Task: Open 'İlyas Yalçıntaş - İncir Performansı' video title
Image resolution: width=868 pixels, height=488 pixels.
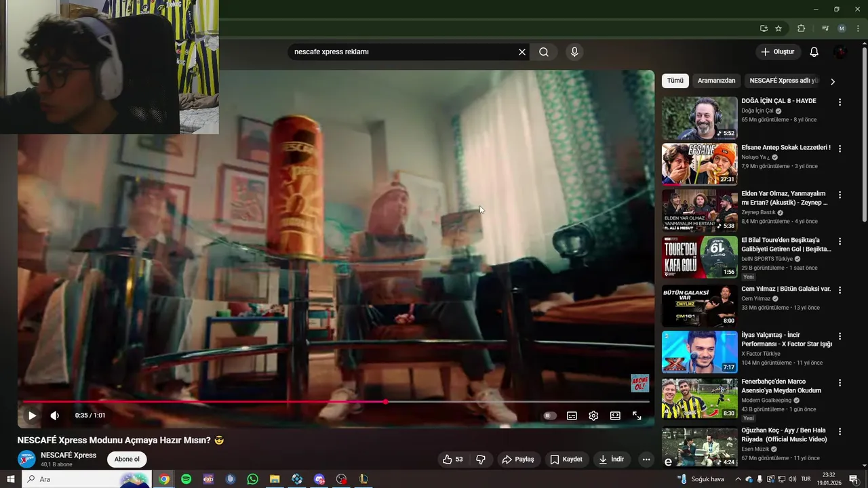Action: (787, 340)
